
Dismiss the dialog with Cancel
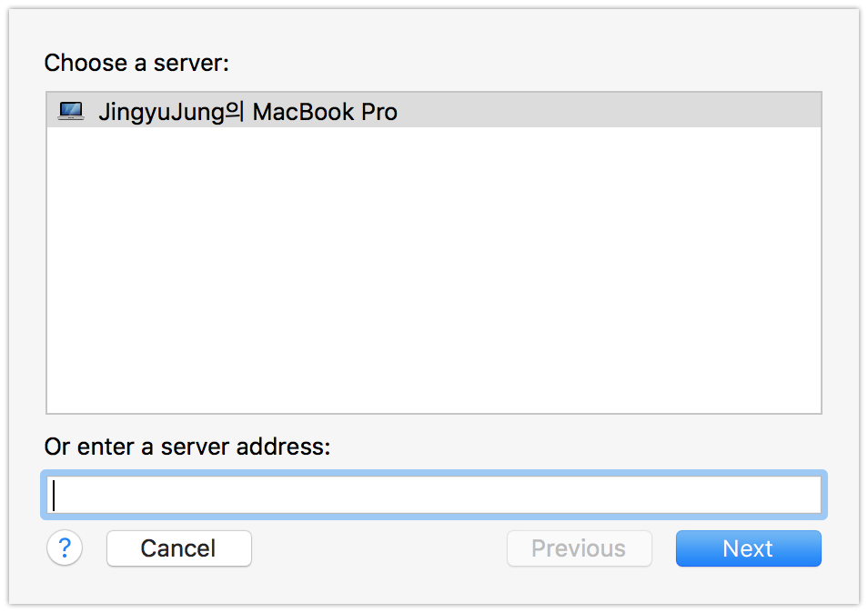tap(179, 548)
